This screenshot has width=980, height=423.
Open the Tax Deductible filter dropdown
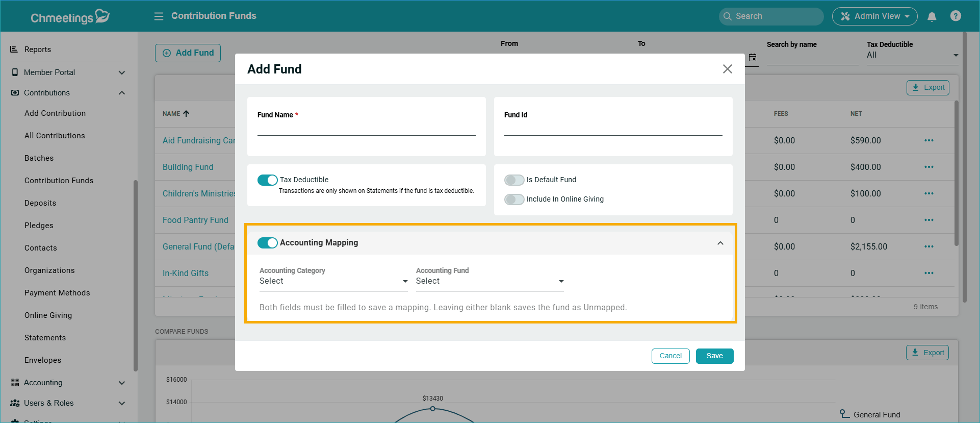[x=913, y=55]
